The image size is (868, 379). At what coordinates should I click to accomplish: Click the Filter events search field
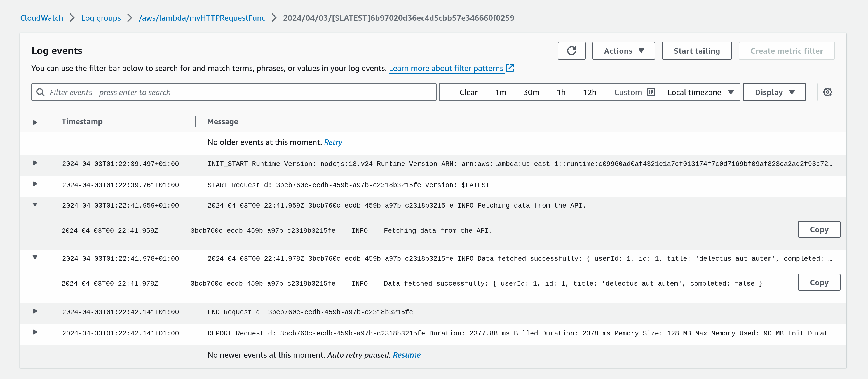(236, 92)
